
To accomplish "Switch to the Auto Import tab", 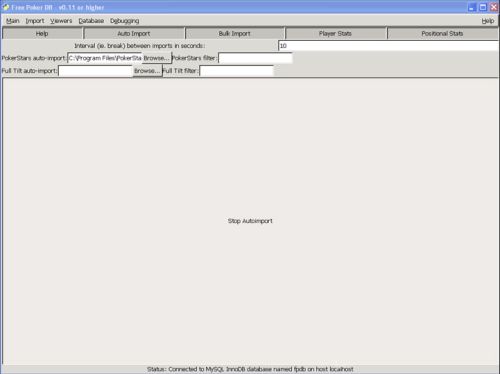I will [x=134, y=33].
